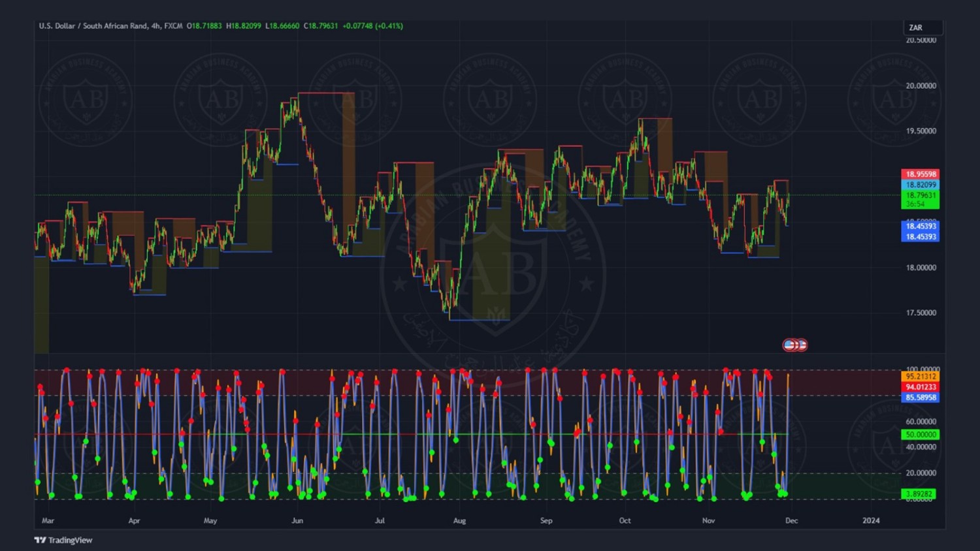Select the blue 85.58958 oscillator value label
Viewport: 980px width, 551px height.
(x=921, y=398)
